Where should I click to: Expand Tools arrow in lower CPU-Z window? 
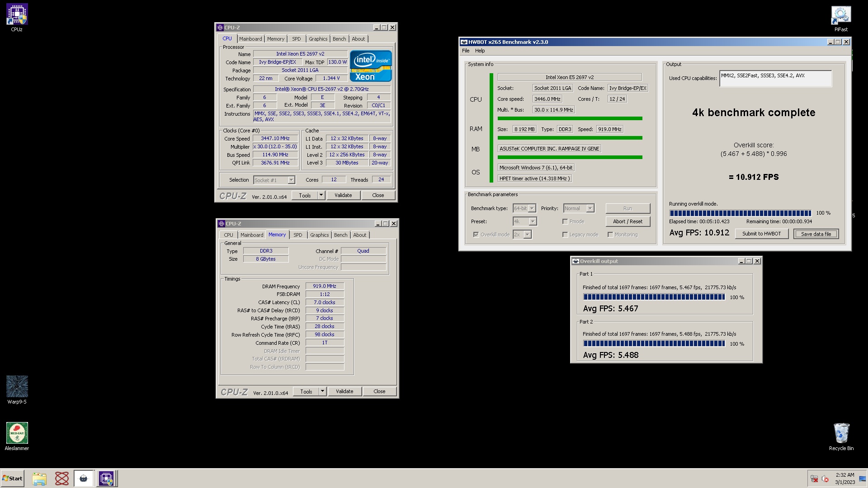point(322,391)
